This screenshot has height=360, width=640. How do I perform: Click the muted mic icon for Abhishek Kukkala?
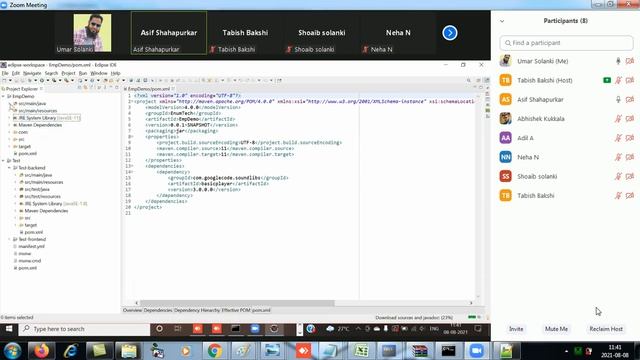pos(618,118)
